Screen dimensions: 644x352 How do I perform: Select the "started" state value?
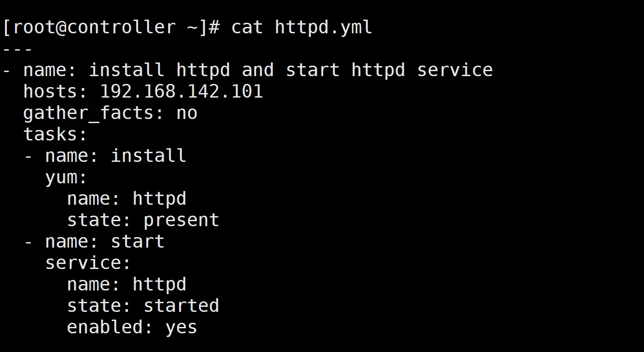[x=181, y=306]
